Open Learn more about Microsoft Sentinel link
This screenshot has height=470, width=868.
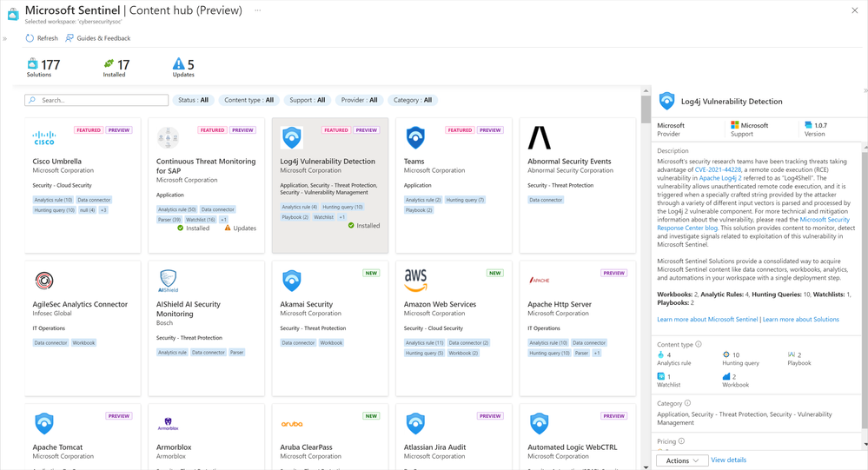707,320
